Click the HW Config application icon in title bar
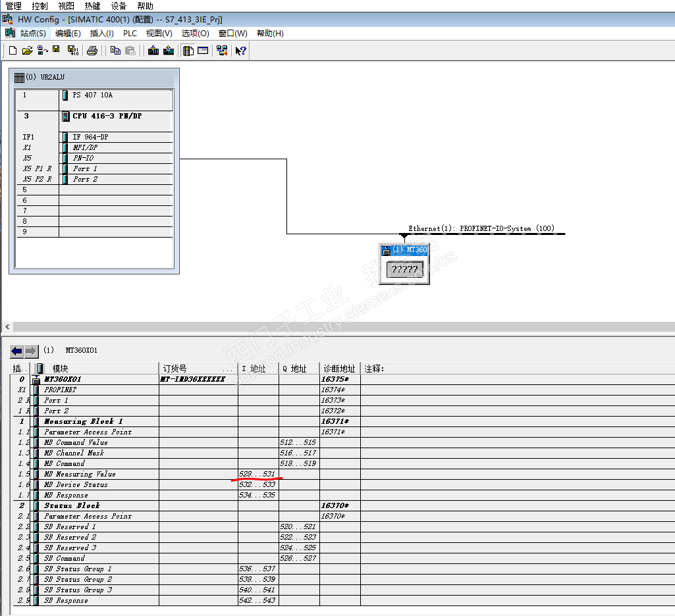Image resolution: width=675 pixels, height=616 pixels. (7, 19)
